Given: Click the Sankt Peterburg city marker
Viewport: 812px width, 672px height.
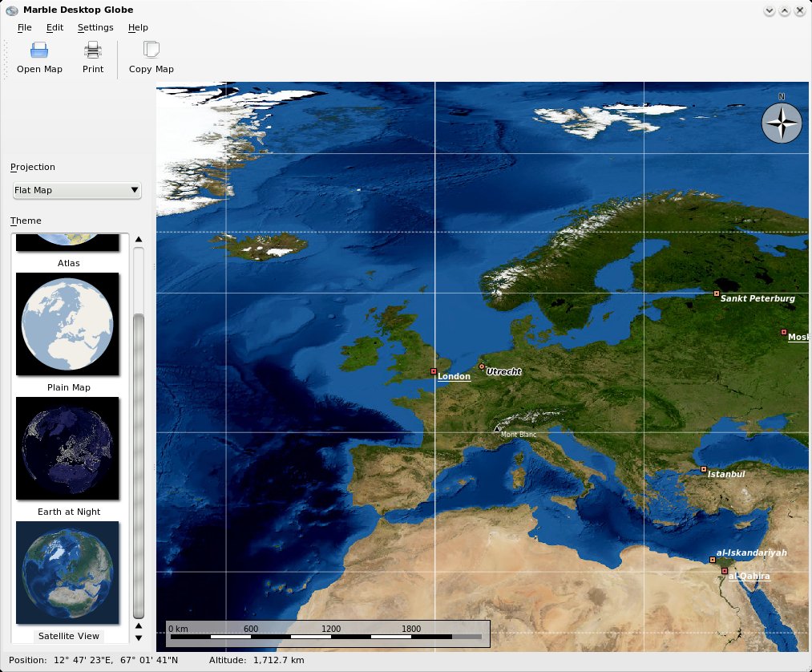Looking at the screenshot, I should [x=716, y=293].
